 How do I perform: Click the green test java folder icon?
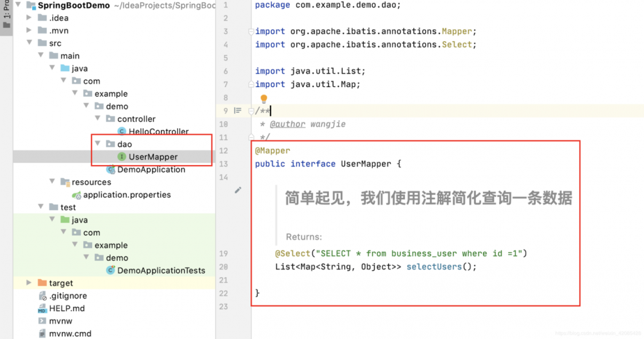65,220
